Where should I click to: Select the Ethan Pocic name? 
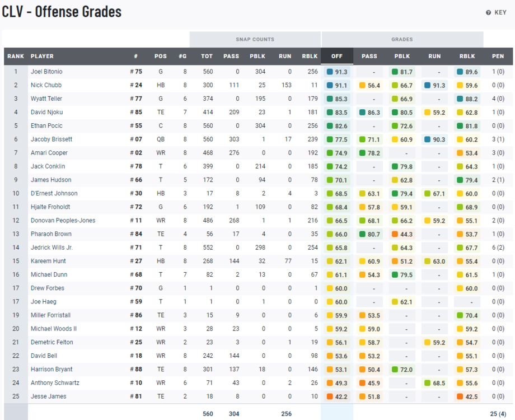[x=46, y=125]
